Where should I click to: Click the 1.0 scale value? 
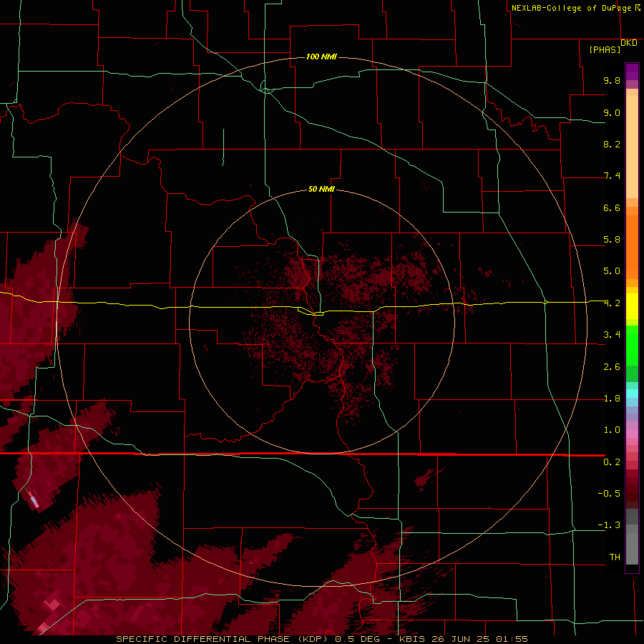pyautogui.click(x=612, y=430)
